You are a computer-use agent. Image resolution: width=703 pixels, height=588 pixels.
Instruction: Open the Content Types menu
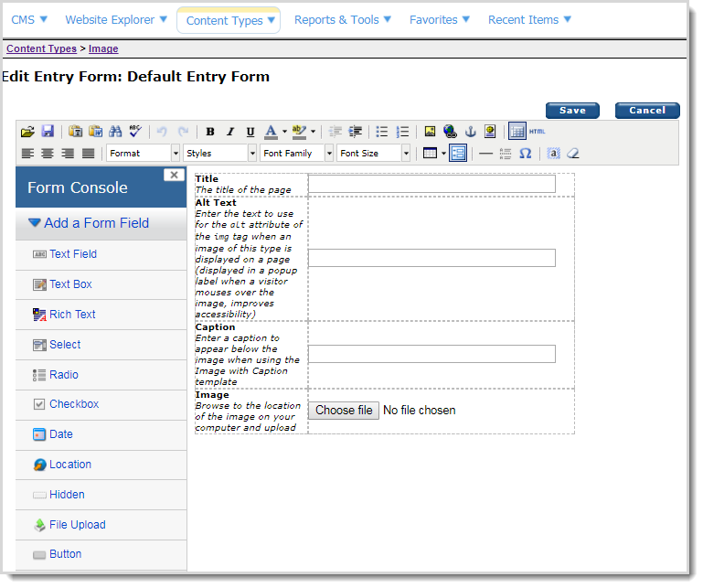click(x=229, y=21)
